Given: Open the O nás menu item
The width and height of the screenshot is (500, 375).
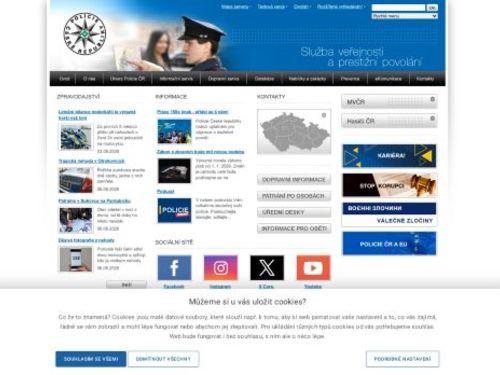Looking at the screenshot, I should [x=89, y=79].
